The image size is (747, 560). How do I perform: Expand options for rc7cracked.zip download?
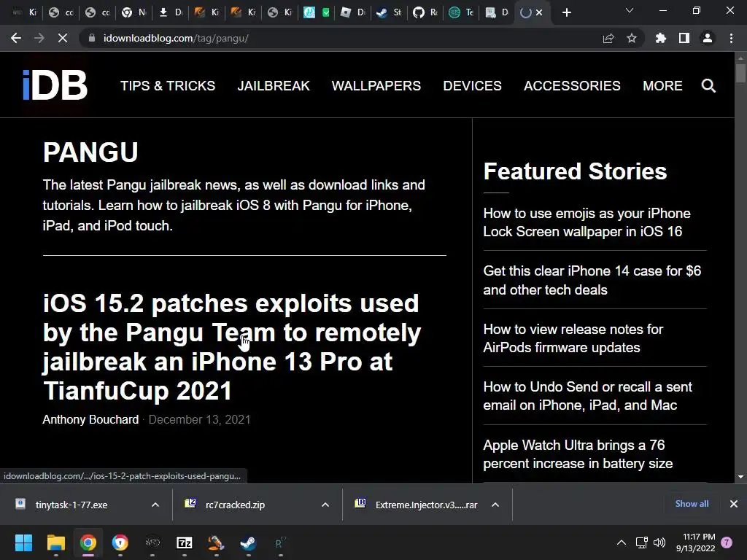click(325, 505)
